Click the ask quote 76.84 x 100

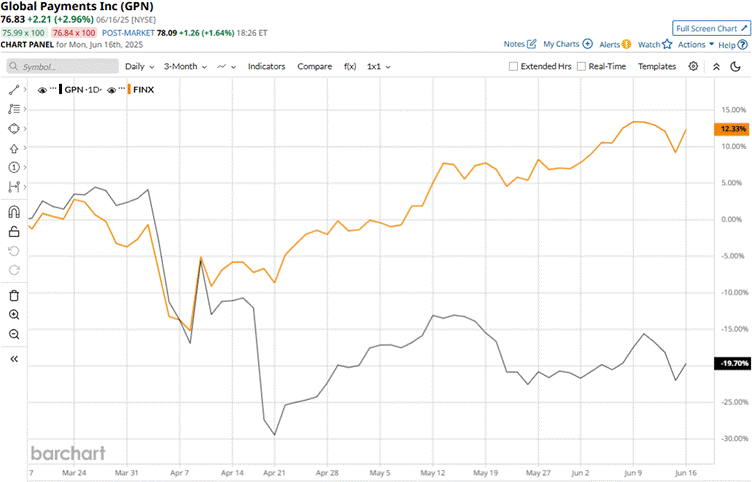pyautogui.click(x=74, y=33)
